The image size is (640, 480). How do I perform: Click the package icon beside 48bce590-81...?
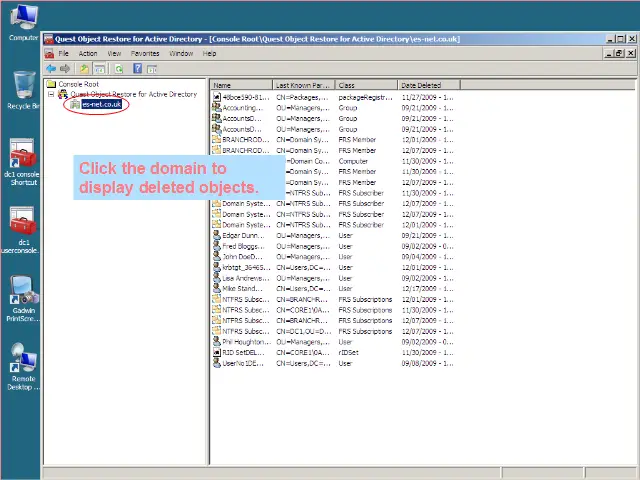(217, 97)
